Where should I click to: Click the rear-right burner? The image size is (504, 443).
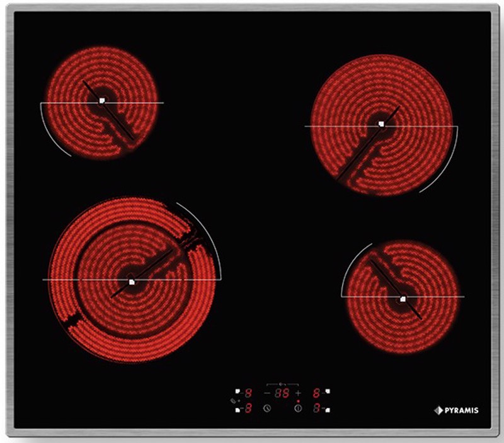(x=382, y=125)
